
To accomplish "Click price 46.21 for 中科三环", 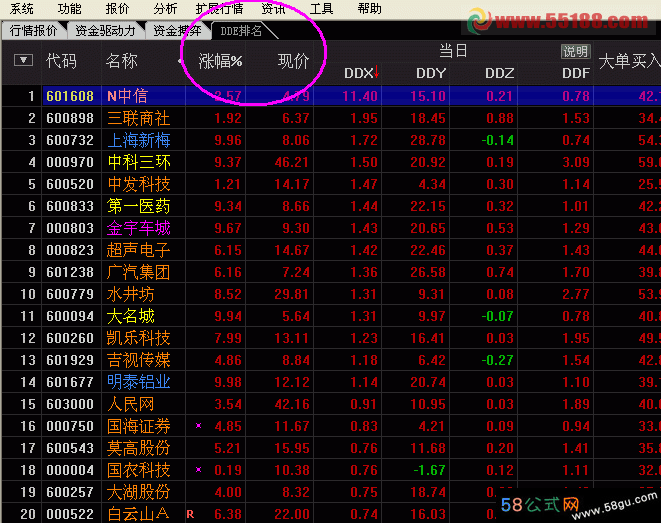I will tap(292, 162).
